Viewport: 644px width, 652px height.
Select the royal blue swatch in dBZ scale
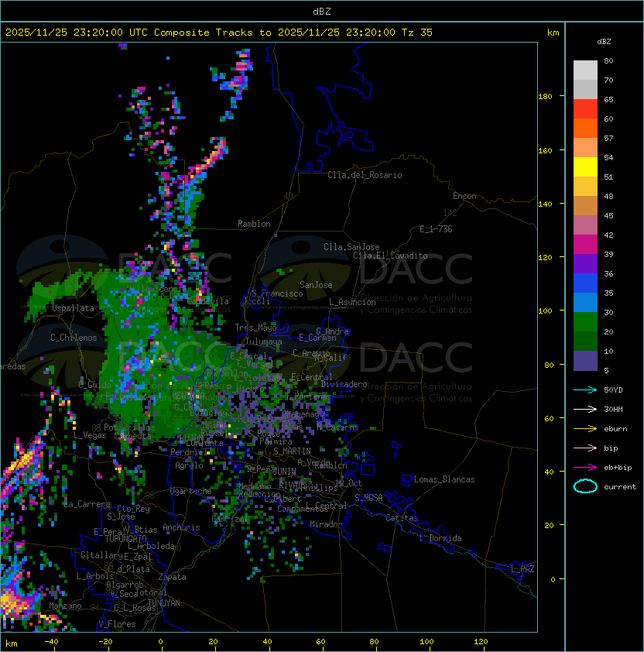[585, 283]
